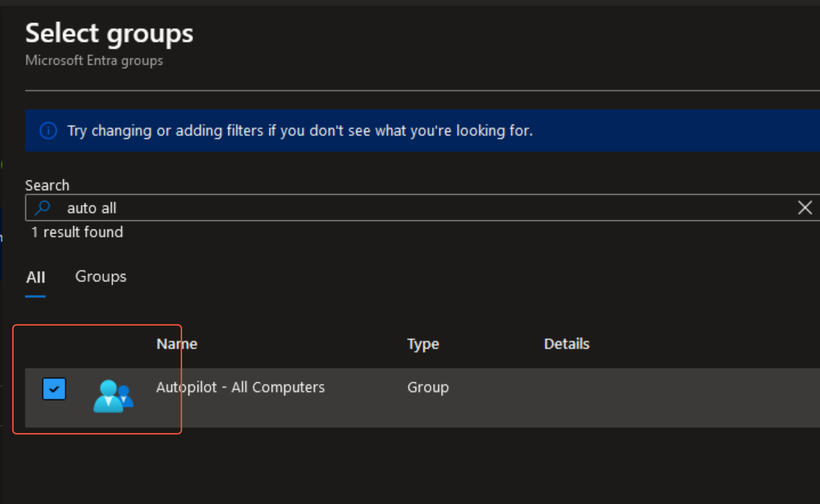Select the Autopilot - All Computers name
This screenshot has width=820, height=504.
tap(241, 387)
